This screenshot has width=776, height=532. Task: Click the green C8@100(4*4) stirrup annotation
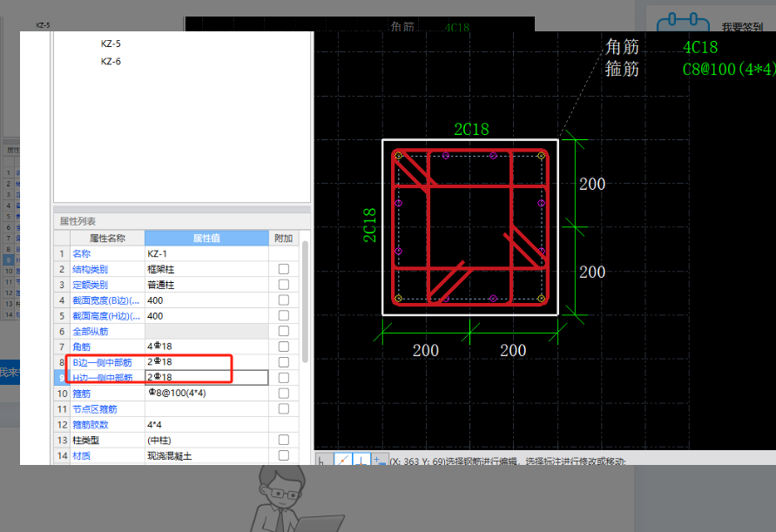click(x=729, y=69)
